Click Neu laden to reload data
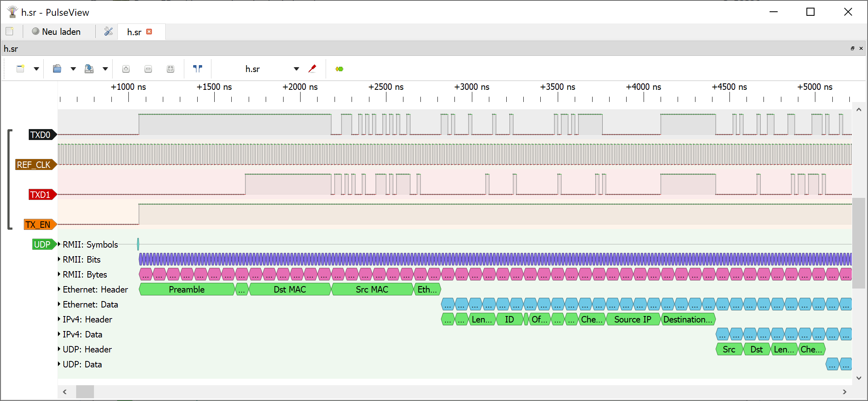The width and height of the screenshot is (868, 401). pos(61,31)
